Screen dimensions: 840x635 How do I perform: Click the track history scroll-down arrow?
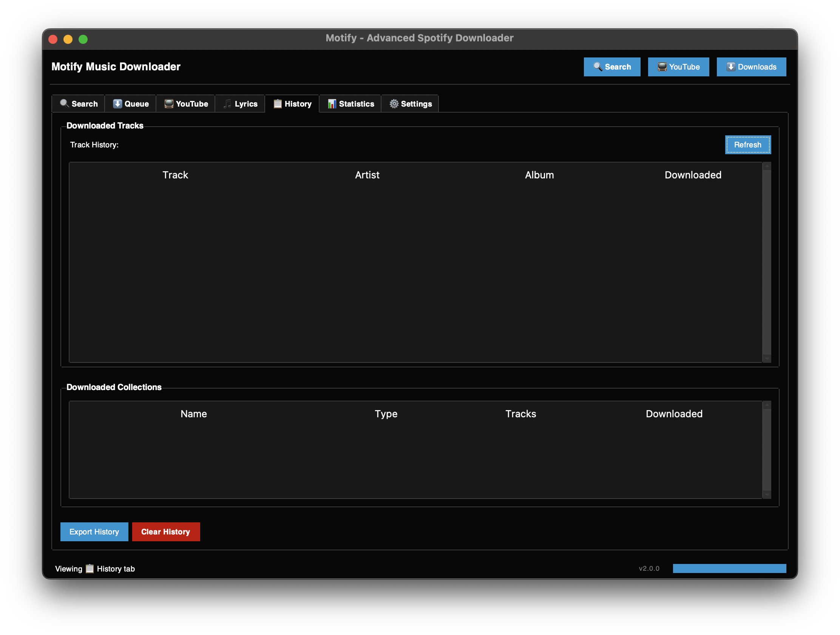767,358
